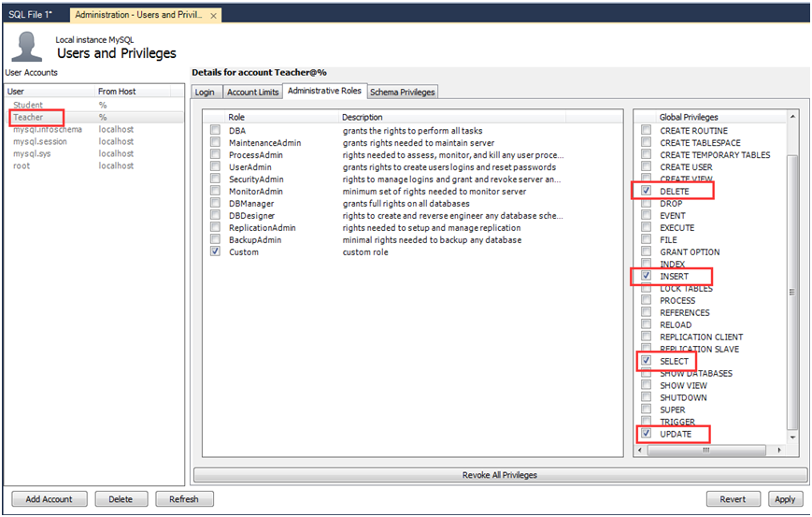This screenshot has height=517, width=812.
Task: Click Revoke All Privileges button
Action: pos(500,475)
